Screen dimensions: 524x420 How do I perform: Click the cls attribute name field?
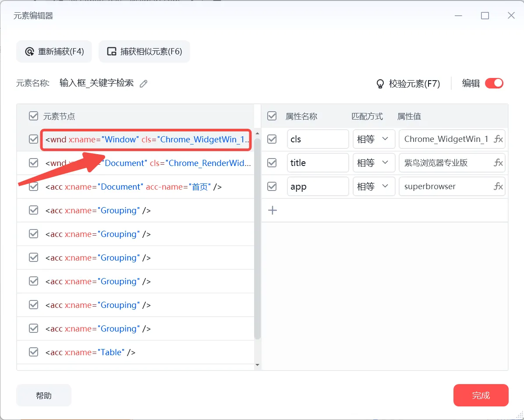point(318,139)
